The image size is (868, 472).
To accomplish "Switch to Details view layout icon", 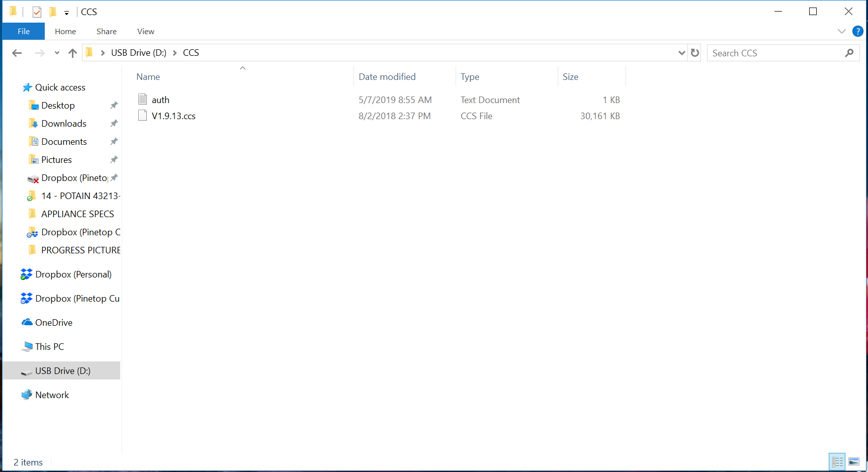I will 837,461.
